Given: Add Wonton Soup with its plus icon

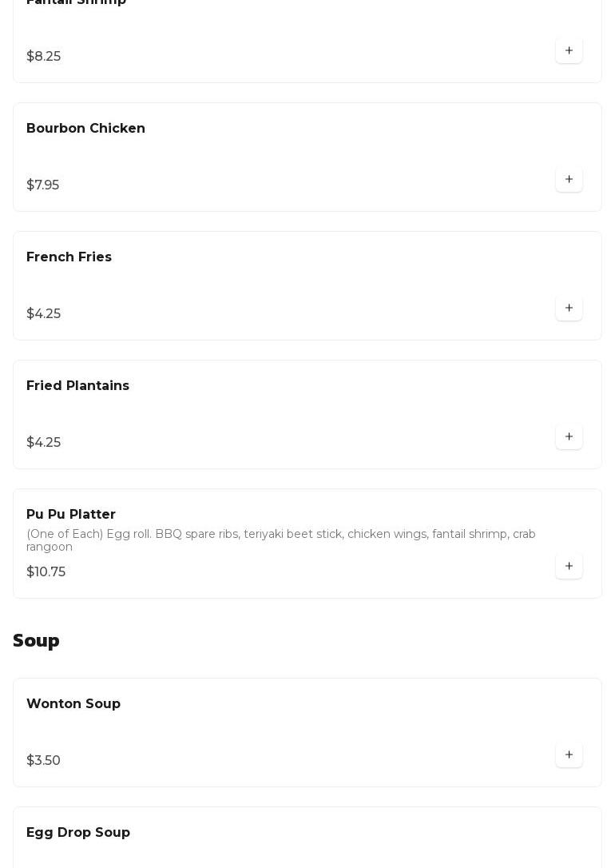Looking at the screenshot, I should coord(569,755).
